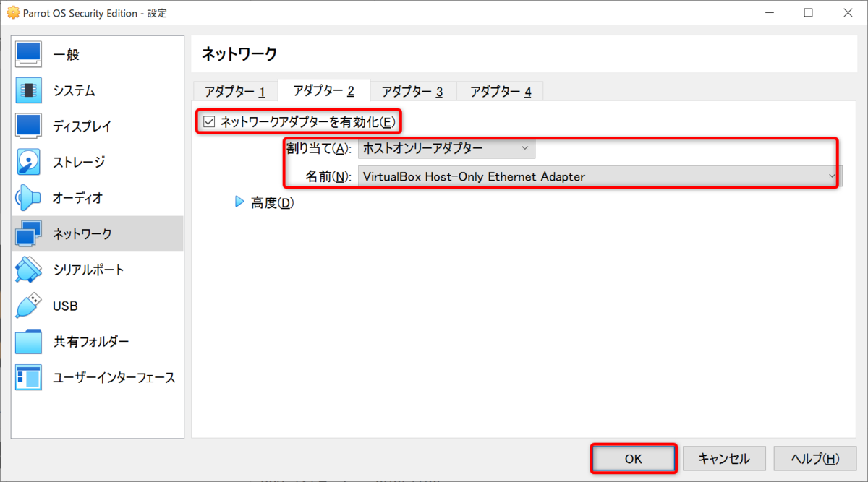
Task: Click the System (システム) chip icon
Action: (x=29, y=90)
